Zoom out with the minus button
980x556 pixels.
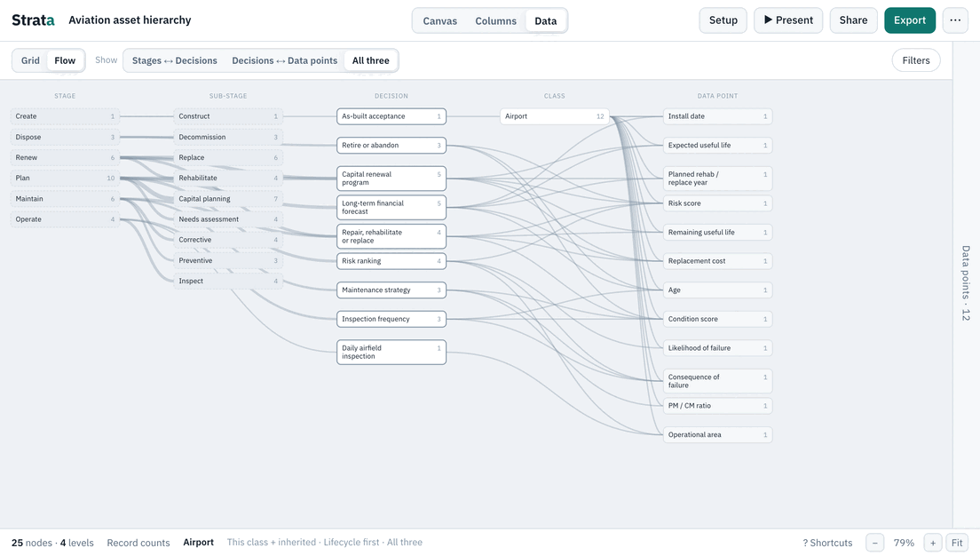coord(874,543)
